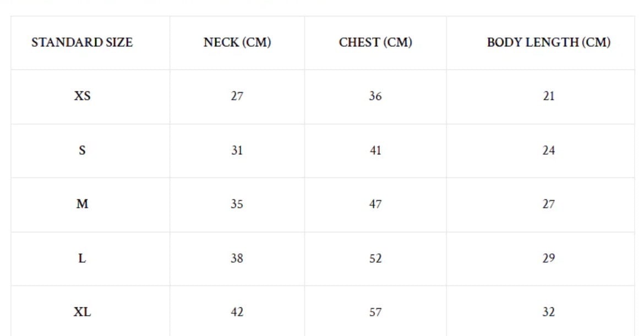Click the BODY LENGTH (CM) header
Image resolution: width=644 pixels, height=336 pixels.
[x=548, y=42]
